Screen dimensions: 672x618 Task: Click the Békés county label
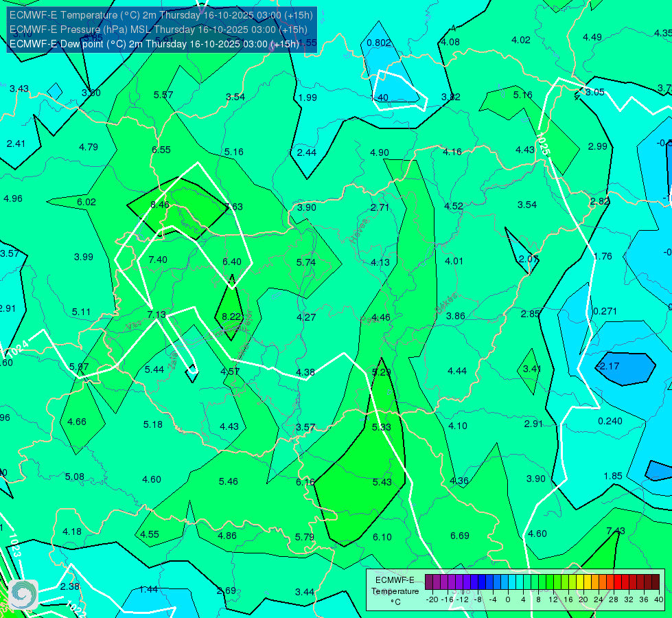[446, 304]
